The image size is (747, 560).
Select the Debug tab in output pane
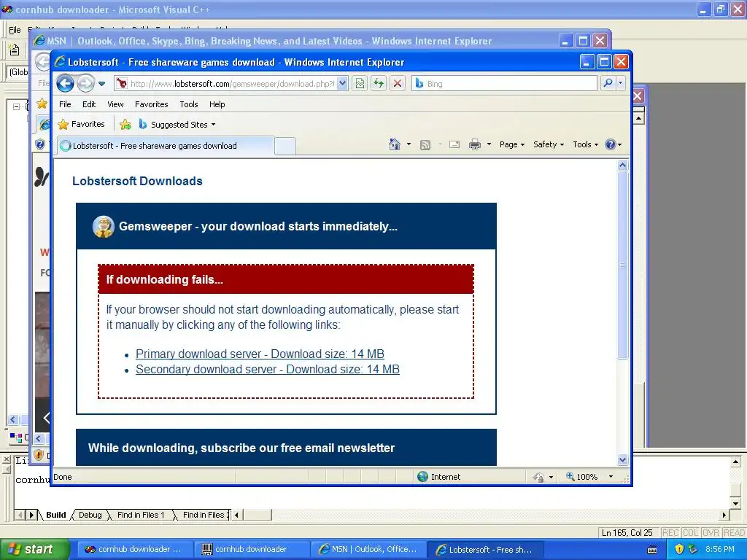[90, 515]
